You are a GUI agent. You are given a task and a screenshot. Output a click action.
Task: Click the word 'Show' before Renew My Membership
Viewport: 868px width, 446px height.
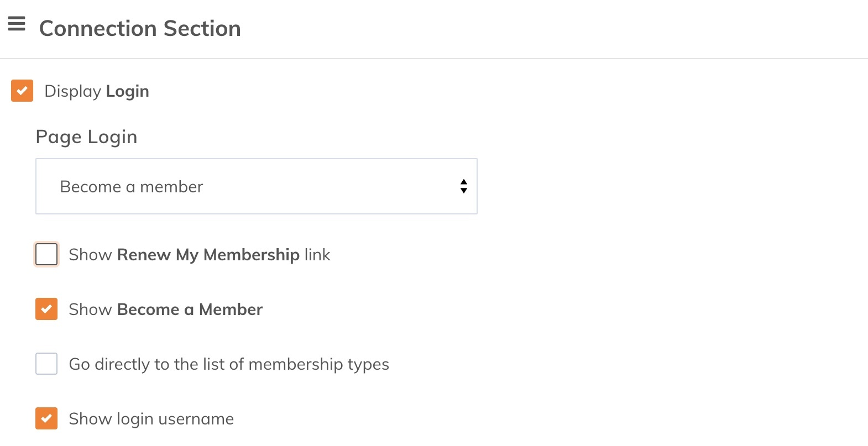click(90, 255)
